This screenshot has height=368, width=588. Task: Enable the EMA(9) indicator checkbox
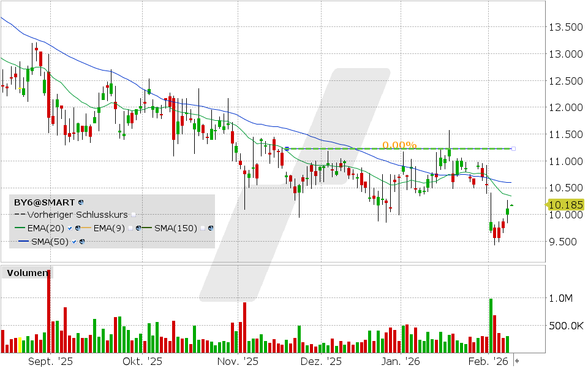pyautogui.click(x=130, y=228)
